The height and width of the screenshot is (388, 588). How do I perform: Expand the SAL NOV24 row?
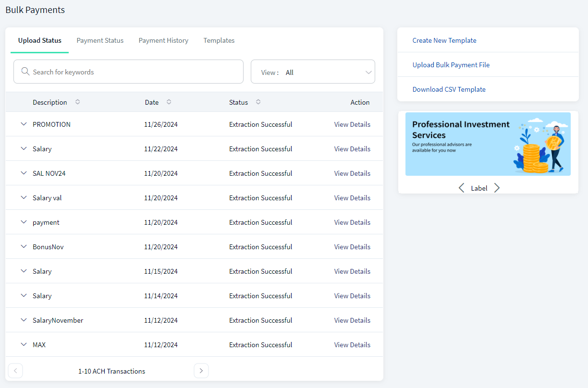(x=24, y=173)
